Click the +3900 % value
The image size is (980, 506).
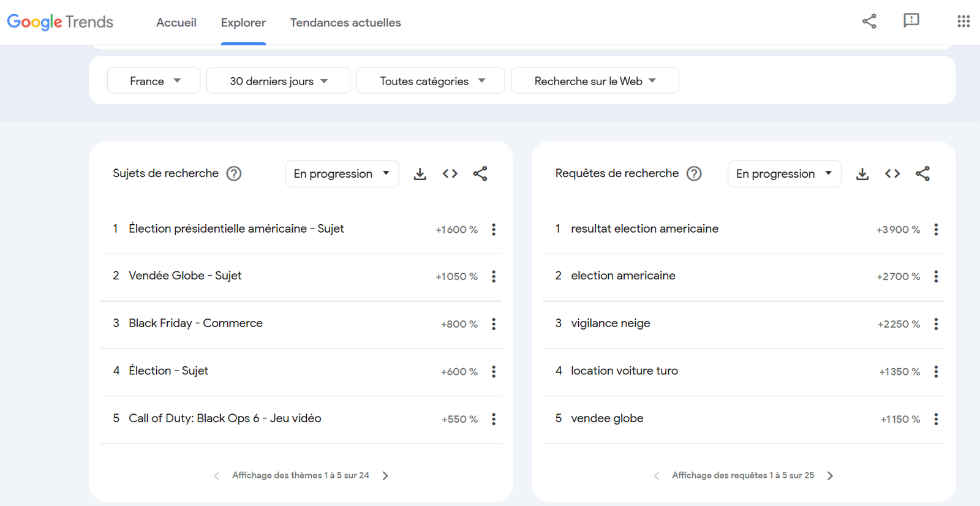pyautogui.click(x=898, y=230)
